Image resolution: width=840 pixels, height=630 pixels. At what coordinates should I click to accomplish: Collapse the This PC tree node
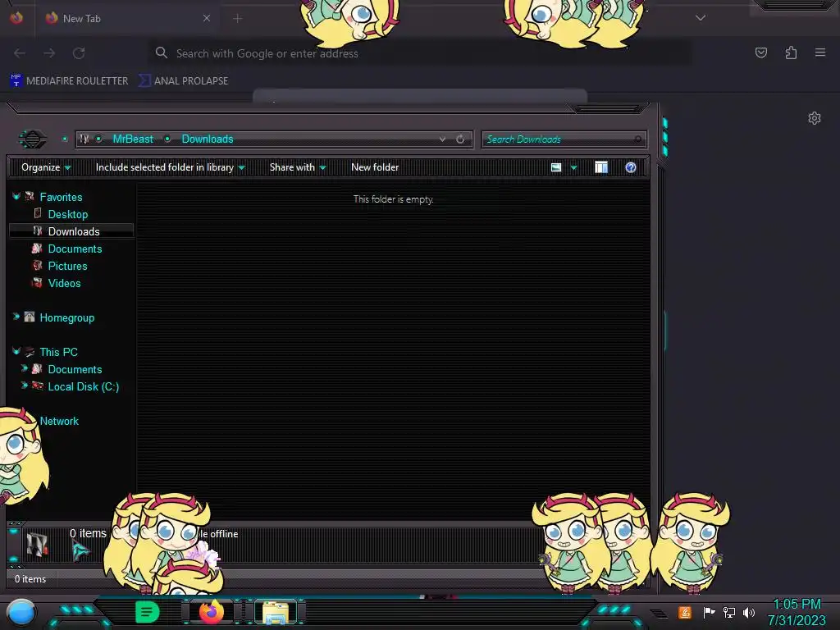point(16,351)
